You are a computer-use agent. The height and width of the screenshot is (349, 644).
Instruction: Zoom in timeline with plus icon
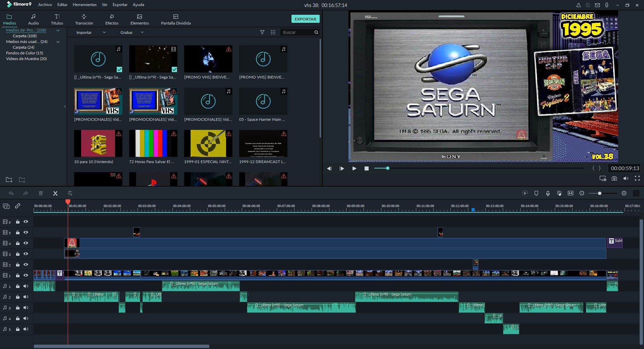tap(624, 193)
